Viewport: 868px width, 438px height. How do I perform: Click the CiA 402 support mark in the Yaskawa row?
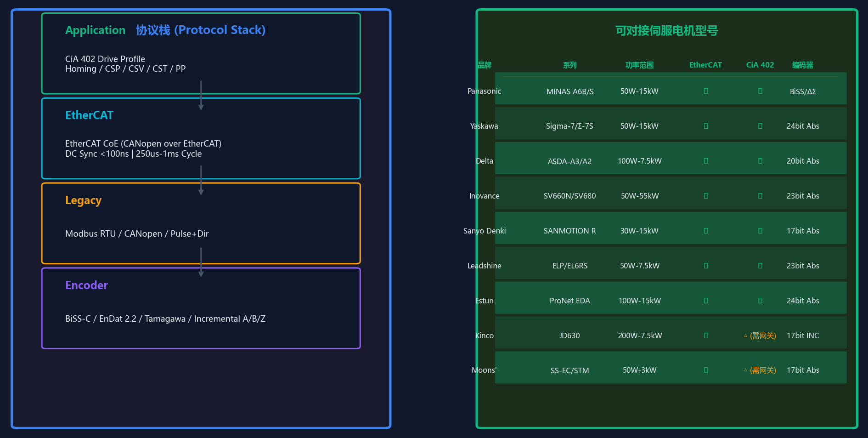tap(760, 126)
